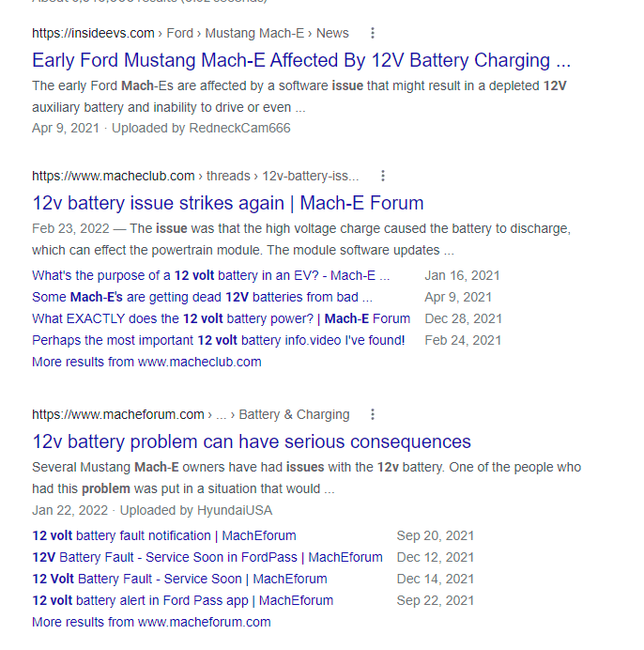
Task: Open 'Some Mach-E's are getting dead 12V batteries' sublink
Action: pyautogui.click(x=202, y=297)
